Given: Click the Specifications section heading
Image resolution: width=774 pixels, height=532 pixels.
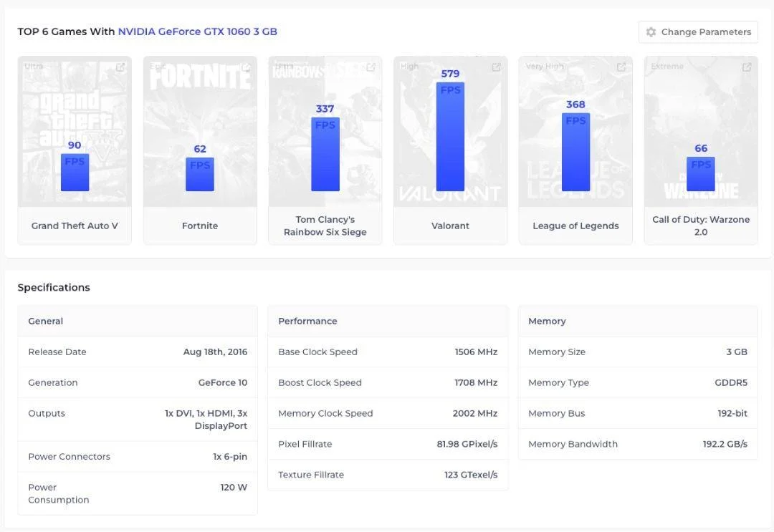Looking at the screenshot, I should click(x=54, y=287).
